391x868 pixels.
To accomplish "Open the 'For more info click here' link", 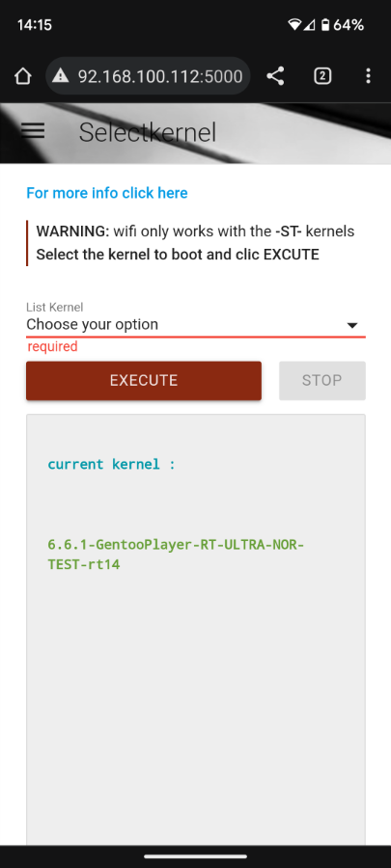I will [107, 193].
